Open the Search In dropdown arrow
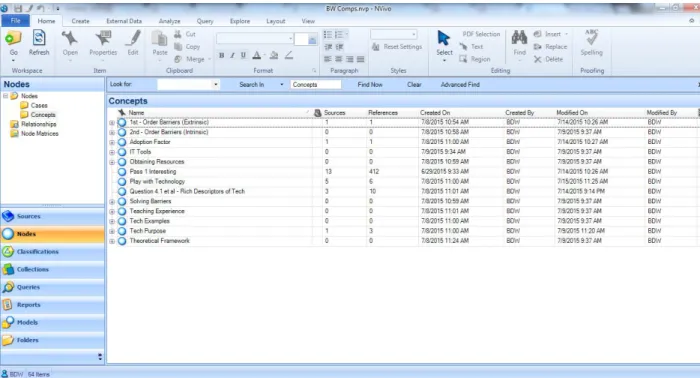The height and width of the screenshot is (378, 700). (281, 84)
